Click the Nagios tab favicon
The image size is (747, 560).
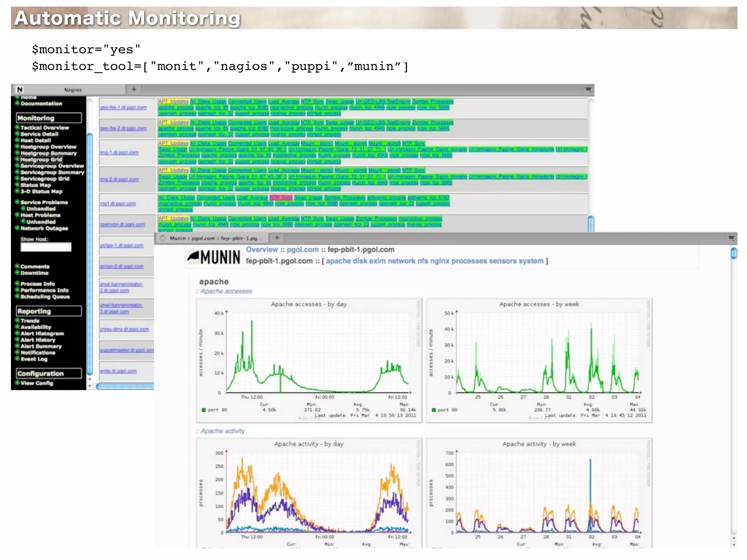coord(20,89)
